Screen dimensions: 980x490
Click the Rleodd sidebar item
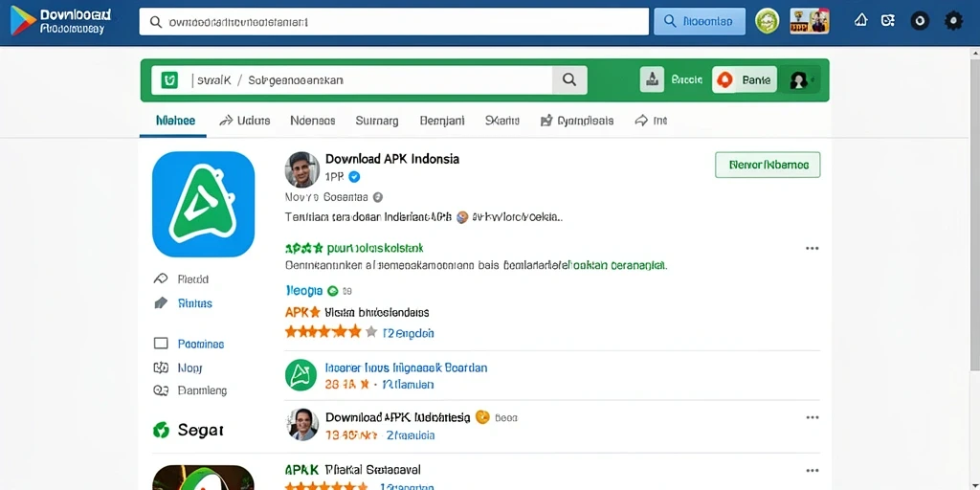[x=181, y=278]
